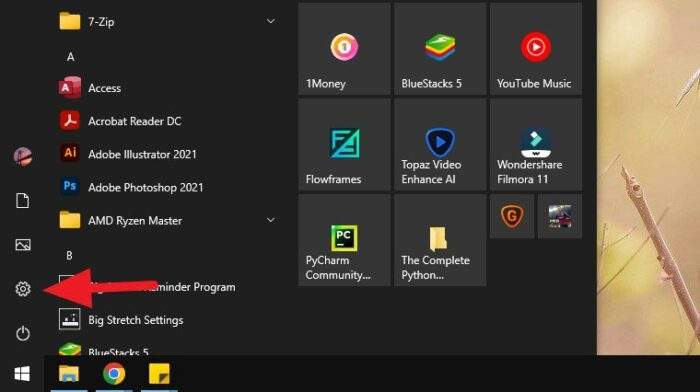The width and height of the screenshot is (700, 392).
Task: Expand the AMD Ryzen Master folder chevron
Action: [271, 220]
